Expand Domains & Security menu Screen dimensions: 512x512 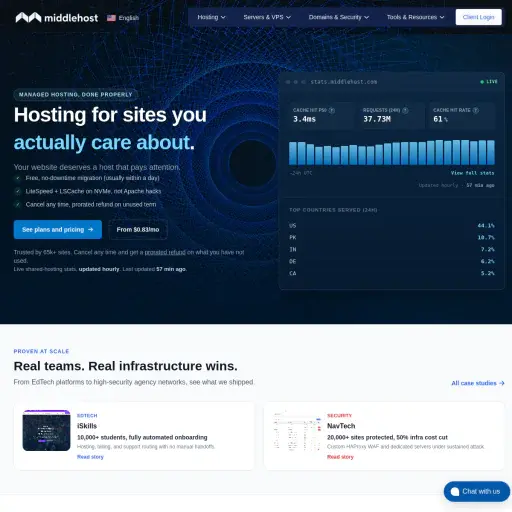339,17
